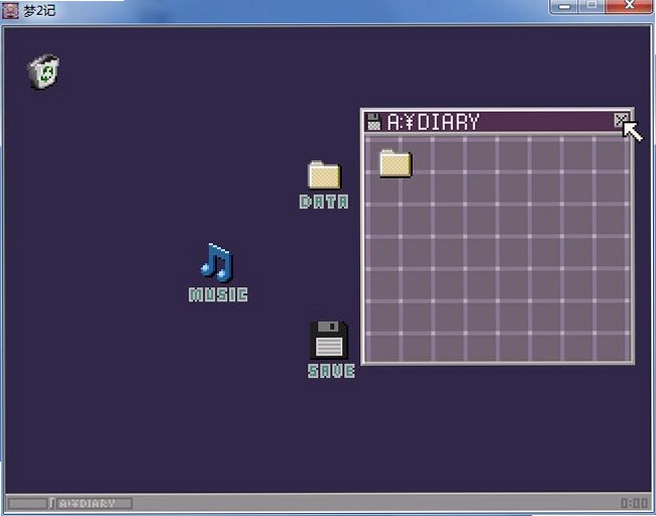Select the folder inside the DIARY window
This screenshot has height=516, width=656.
point(395,164)
